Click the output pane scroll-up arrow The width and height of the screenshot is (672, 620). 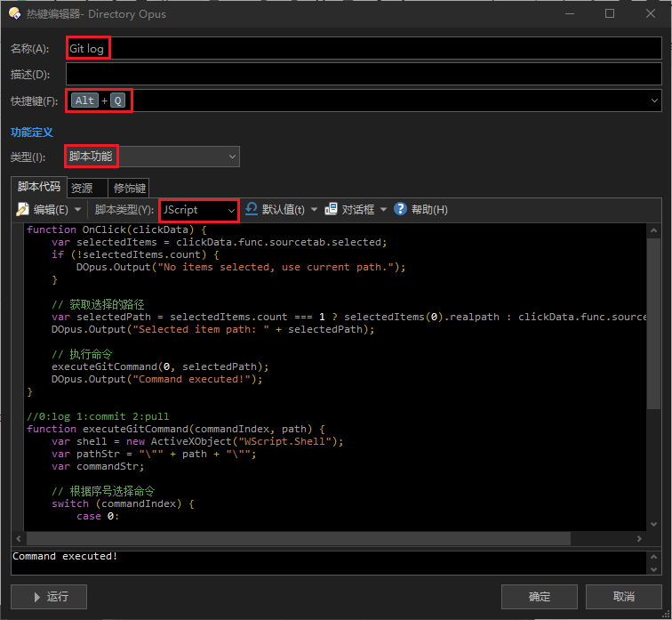click(653, 557)
